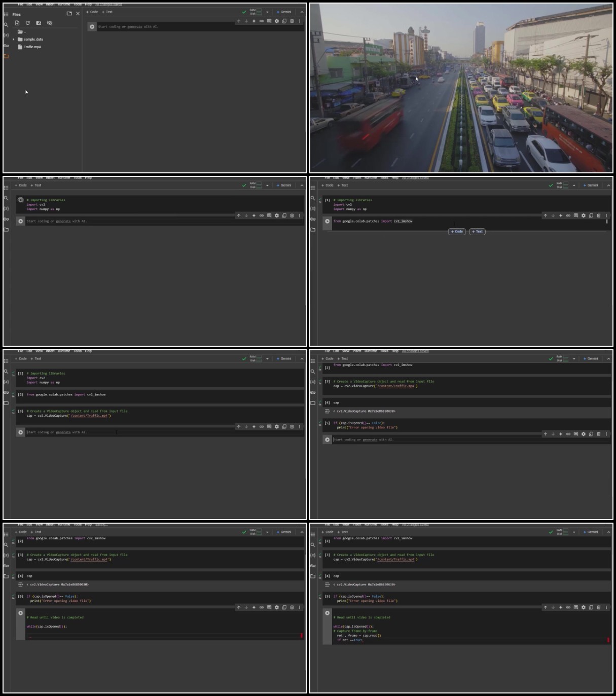
Task: Open the parent '..' folder in Files panel
Action: [x=21, y=31]
